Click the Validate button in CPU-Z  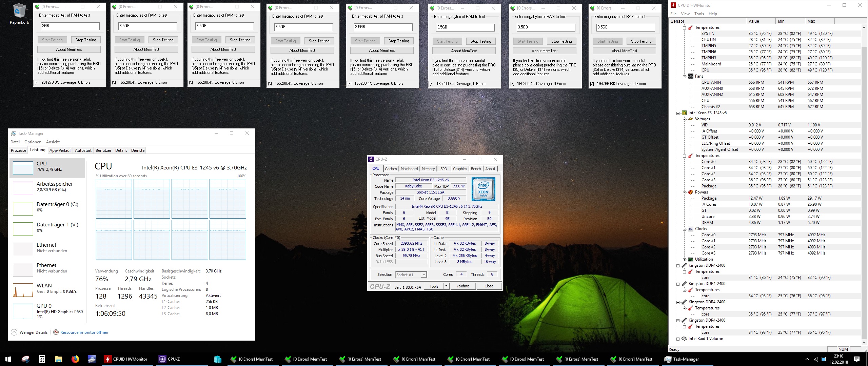(463, 286)
